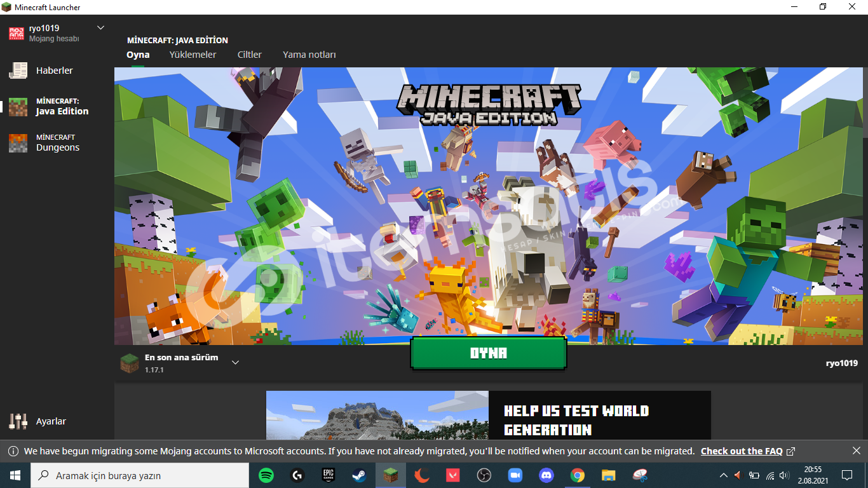
Task: Open the Wi-Fi network tray icon
Action: pos(770,475)
